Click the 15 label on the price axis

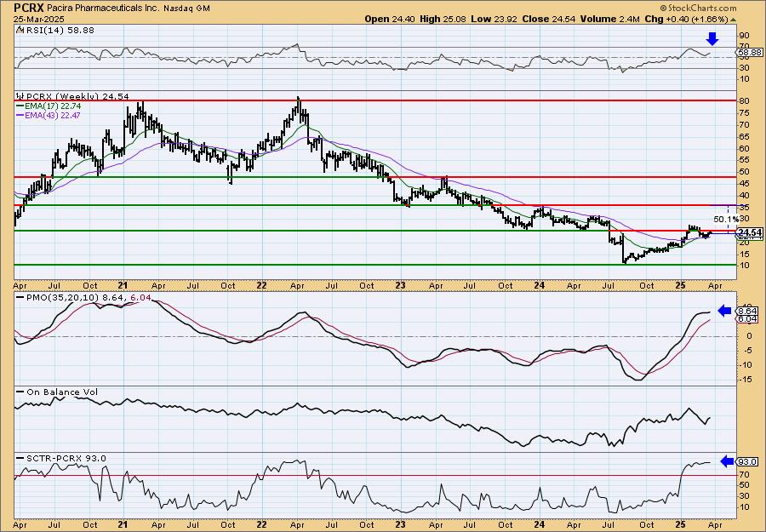point(745,254)
